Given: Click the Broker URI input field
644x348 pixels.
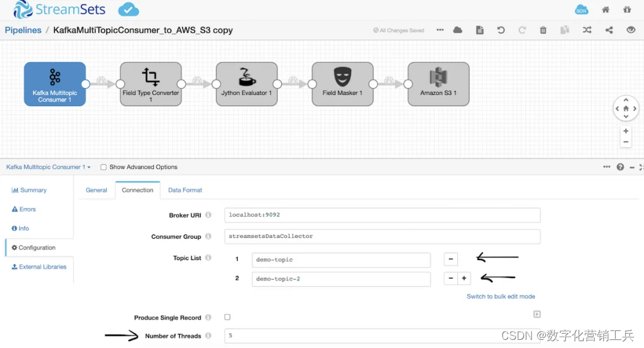Looking at the screenshot, I should point(382,215).
